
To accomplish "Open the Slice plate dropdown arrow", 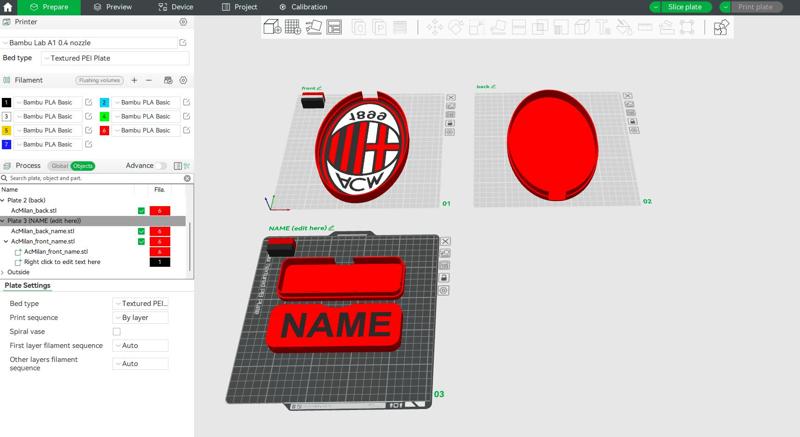I will 655,7.
